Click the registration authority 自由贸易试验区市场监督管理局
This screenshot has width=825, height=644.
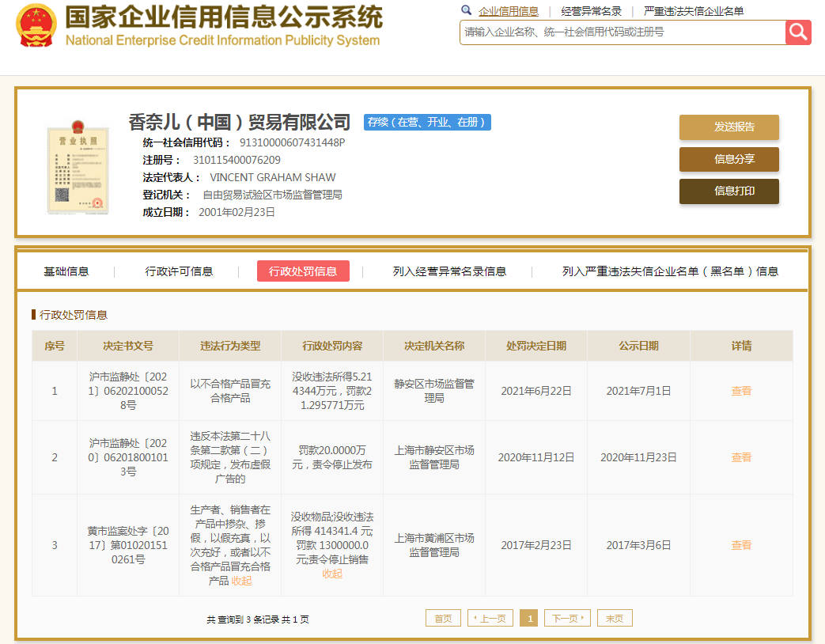pyautogui.click(x=273, y=195)
